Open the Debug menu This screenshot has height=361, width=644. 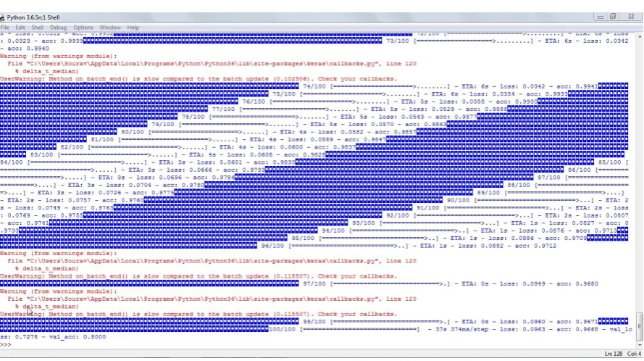[x=59, y=28]
